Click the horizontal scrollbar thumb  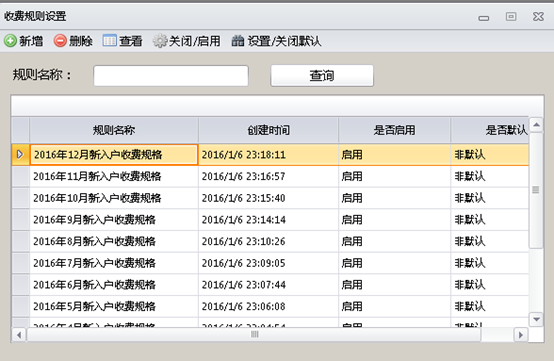click(x=254, y=335)
